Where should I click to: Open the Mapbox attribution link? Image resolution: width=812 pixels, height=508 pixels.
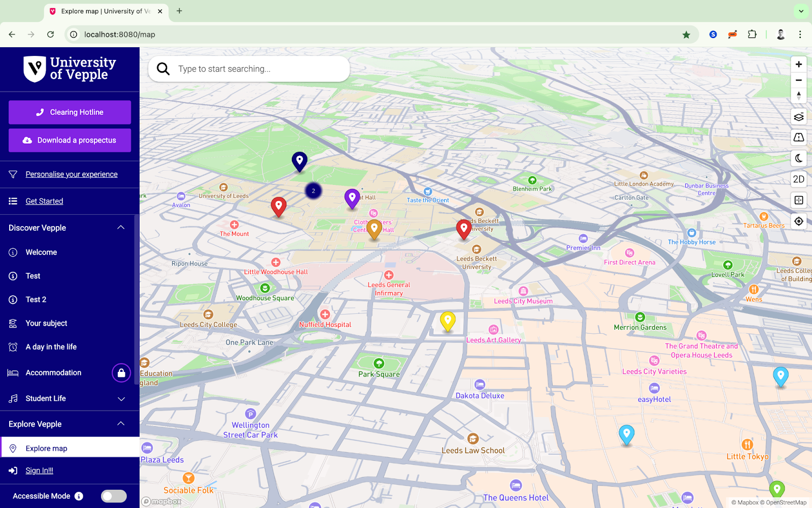[745, 502]
